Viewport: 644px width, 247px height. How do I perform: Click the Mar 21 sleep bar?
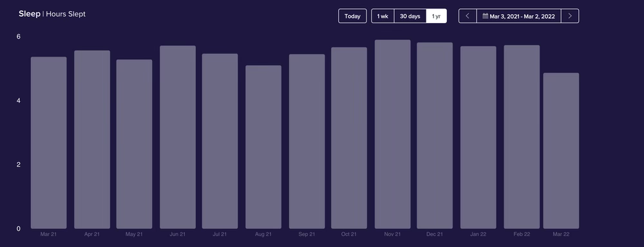(48, 143)
